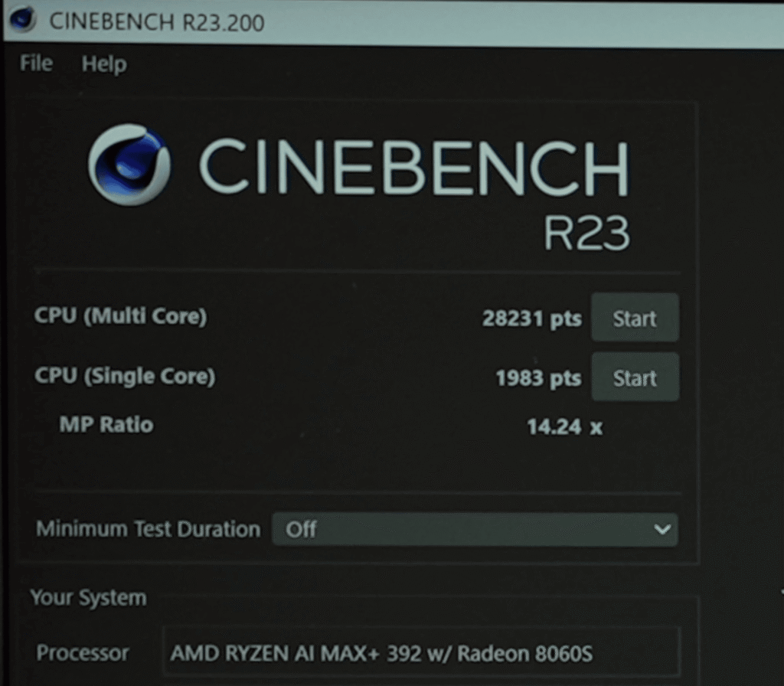Start the CPU Single Core benchmark

635,377
